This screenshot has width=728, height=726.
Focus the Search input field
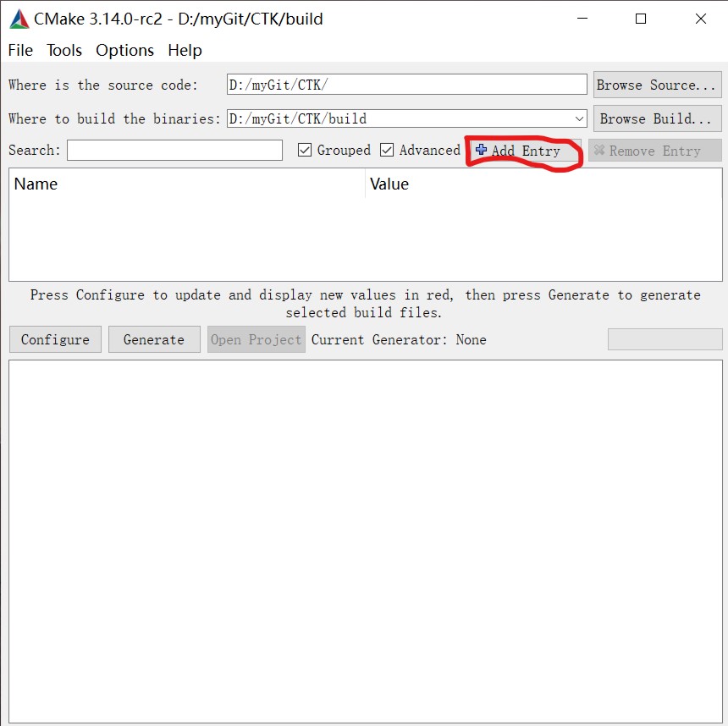tap(174, 150)
